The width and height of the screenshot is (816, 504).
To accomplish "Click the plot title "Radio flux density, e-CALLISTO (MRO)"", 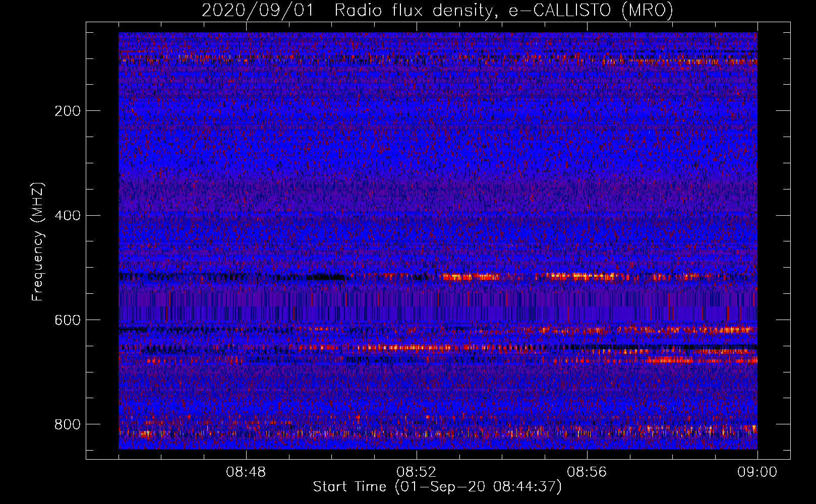I will 504,11.
